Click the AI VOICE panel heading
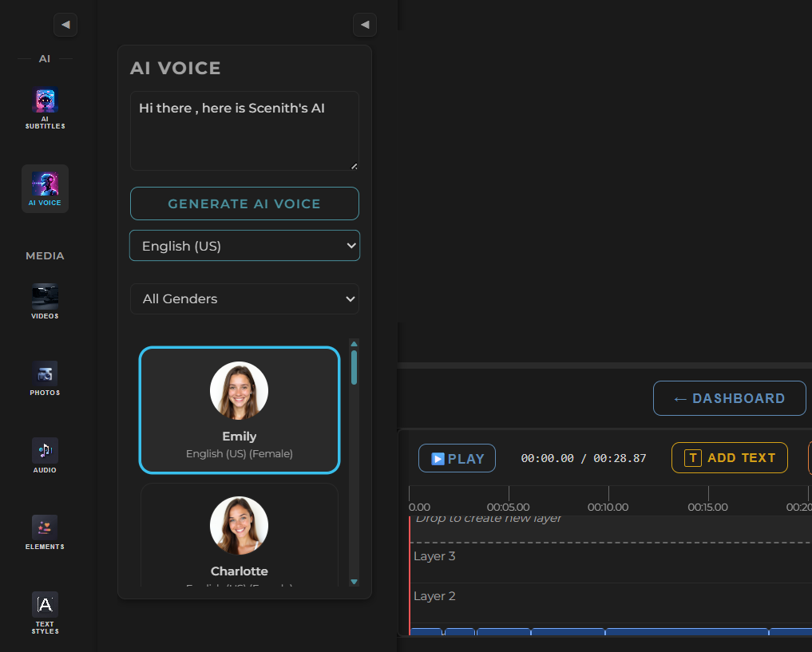 pos(176,69)
